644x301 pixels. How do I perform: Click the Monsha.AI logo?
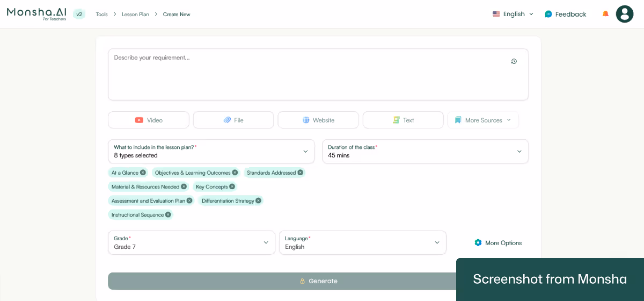(36, 13)
